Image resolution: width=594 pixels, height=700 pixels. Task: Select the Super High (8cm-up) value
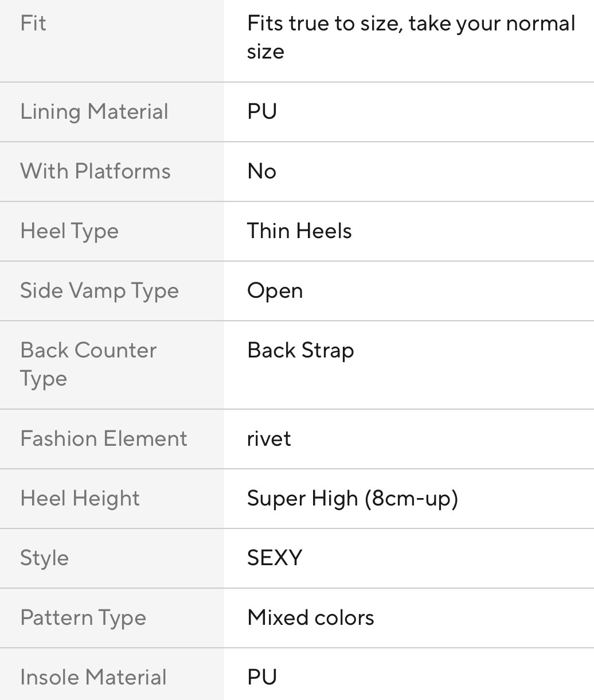pyautogui.click(x=353, y=499)
